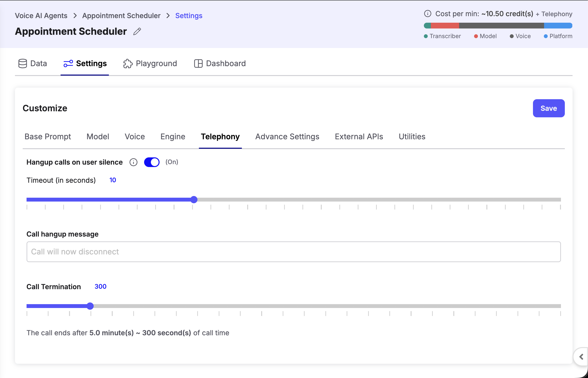Click the Dashboard layout icon
Image resolution: width=588 pixels, height=378 pixels.
point(198,63)
